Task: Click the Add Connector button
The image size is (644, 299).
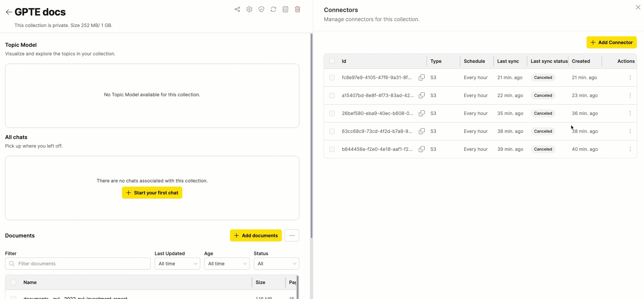Action: click(611, 43)
